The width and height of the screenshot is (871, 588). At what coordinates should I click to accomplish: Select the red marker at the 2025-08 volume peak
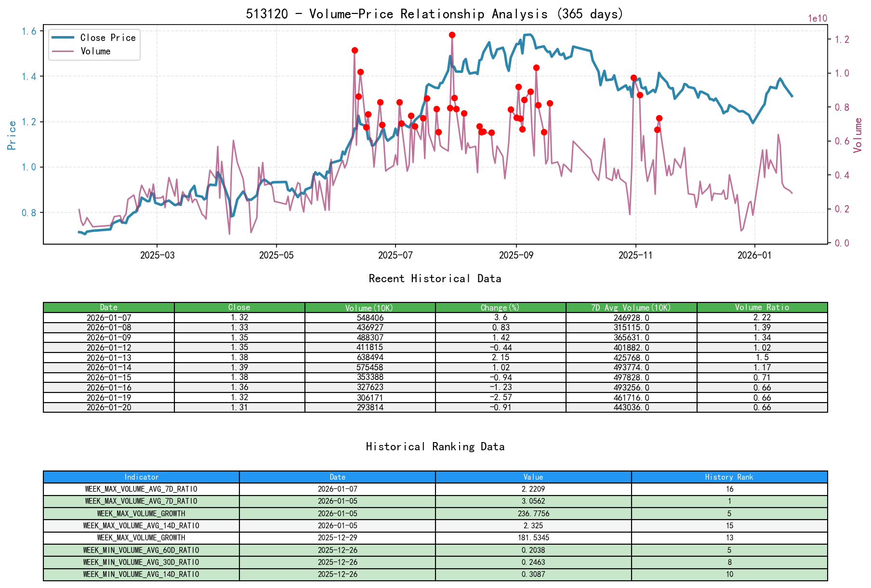(x=451, y=34)
